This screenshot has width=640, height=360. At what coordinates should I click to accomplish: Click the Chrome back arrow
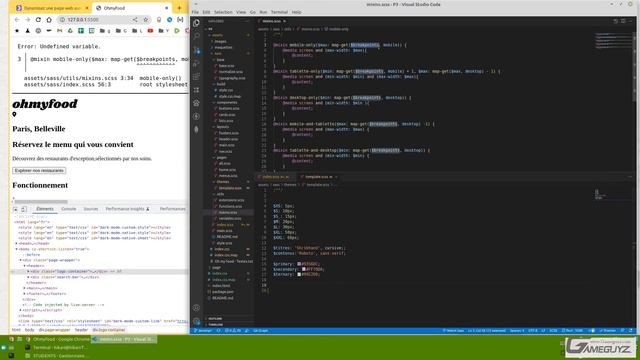[x=17, y=20]
